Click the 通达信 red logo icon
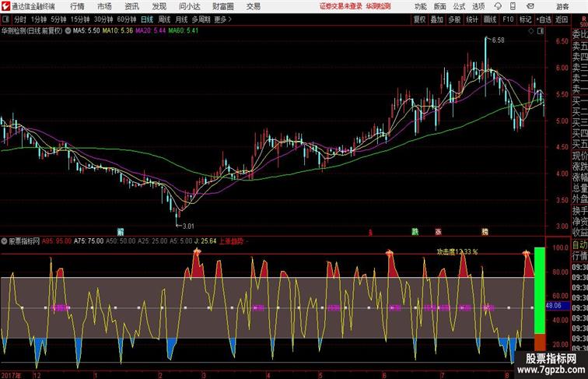588x379 pixels. pos(5,6)
